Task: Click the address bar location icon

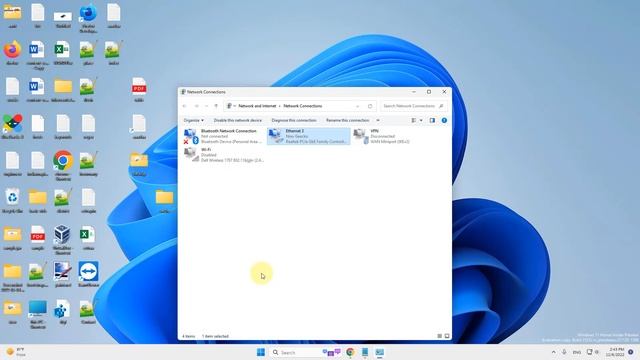Action: (229, 106)
